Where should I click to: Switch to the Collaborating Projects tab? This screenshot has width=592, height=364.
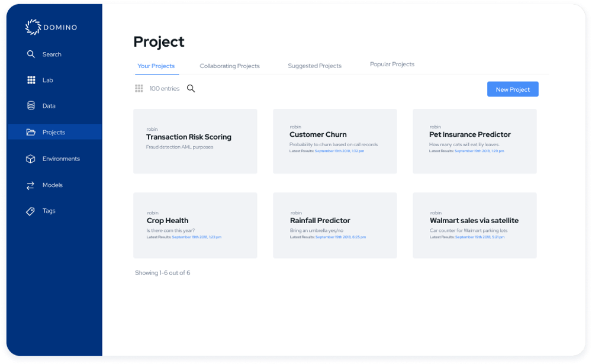tap(230, 66)
